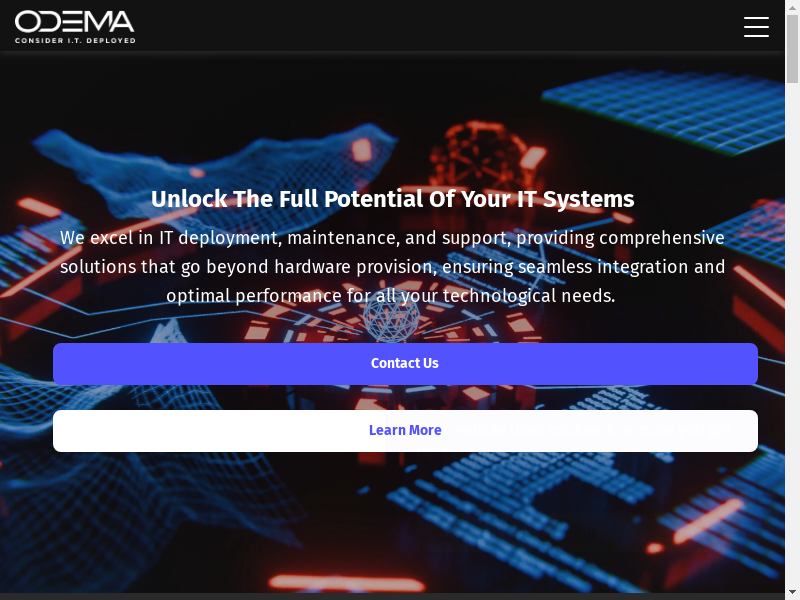The height and width of the screenshot is (600, 800).
Task: Click the wireframe globe in hero image
Action: pyautogui.click(x=391, y=319)
